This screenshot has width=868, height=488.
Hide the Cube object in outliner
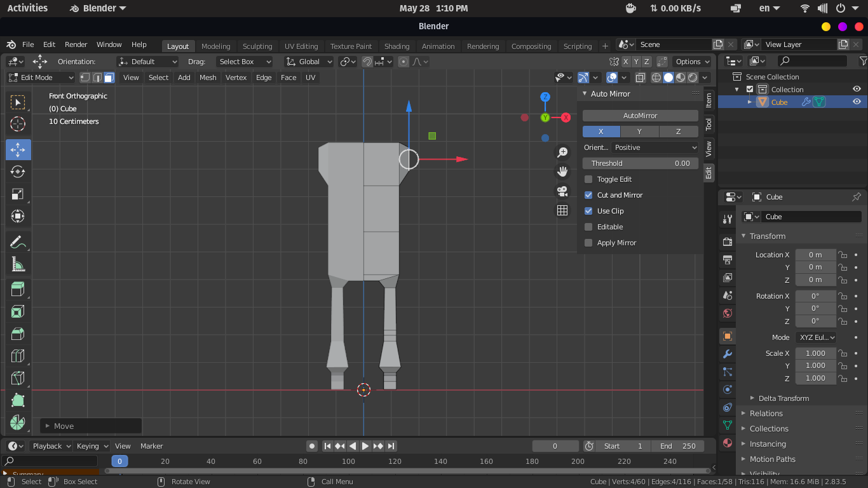(x=857, y=102)
